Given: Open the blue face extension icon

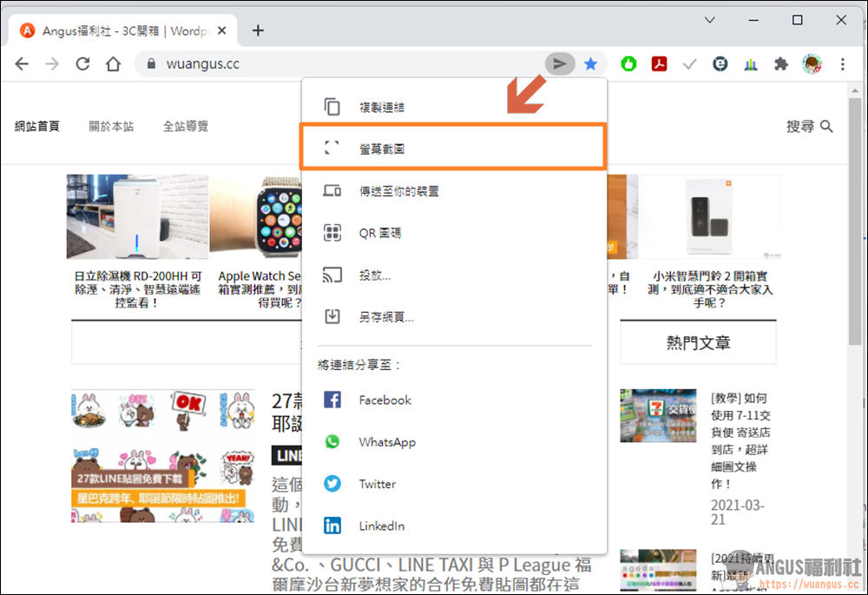Looking at the screenshot, I should pyautogui.click(x=720, y=64).
